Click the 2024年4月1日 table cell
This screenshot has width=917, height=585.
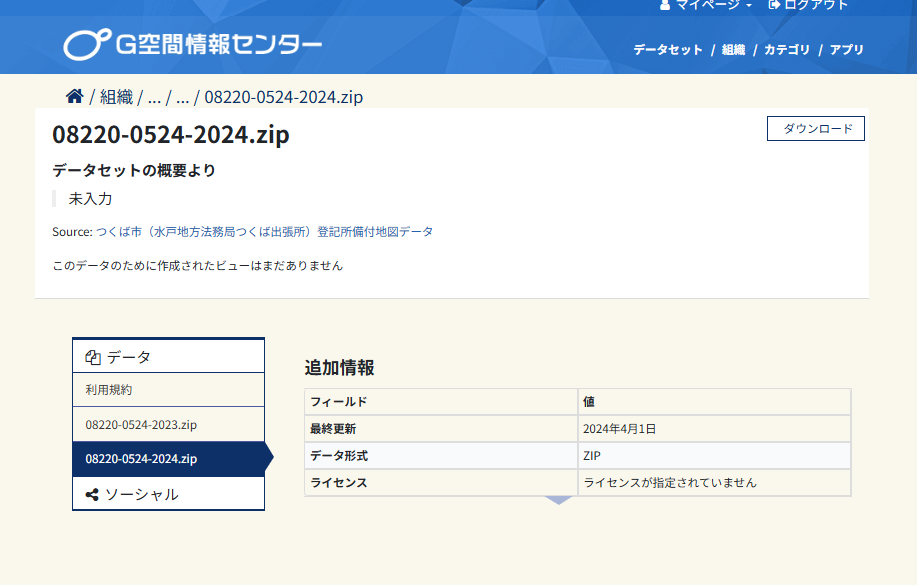pyautogui.click(x=714, y=429)
